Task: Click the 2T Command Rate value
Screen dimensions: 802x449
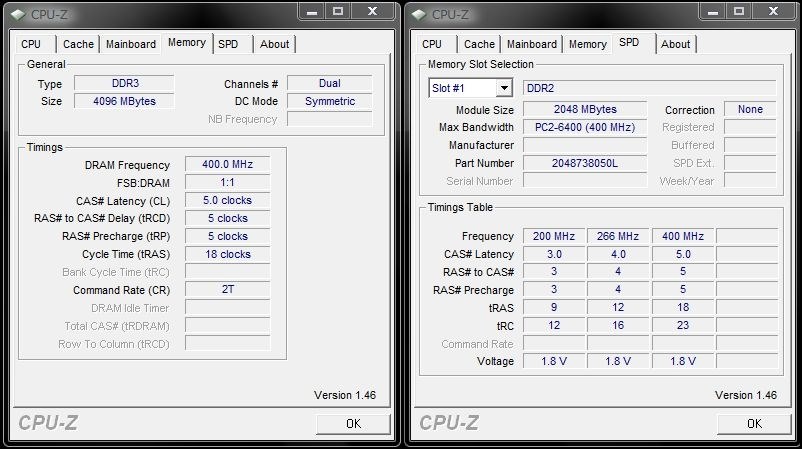Action: [227, 289]
